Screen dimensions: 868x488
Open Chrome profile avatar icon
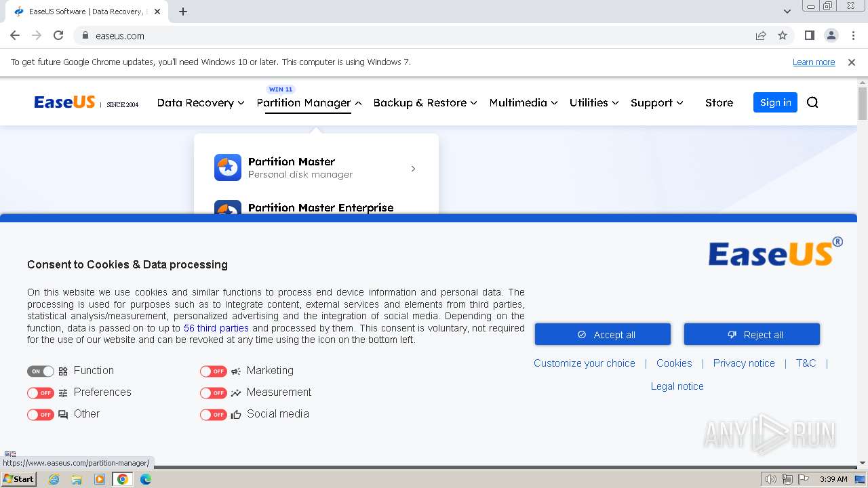(x=831, y=35)
